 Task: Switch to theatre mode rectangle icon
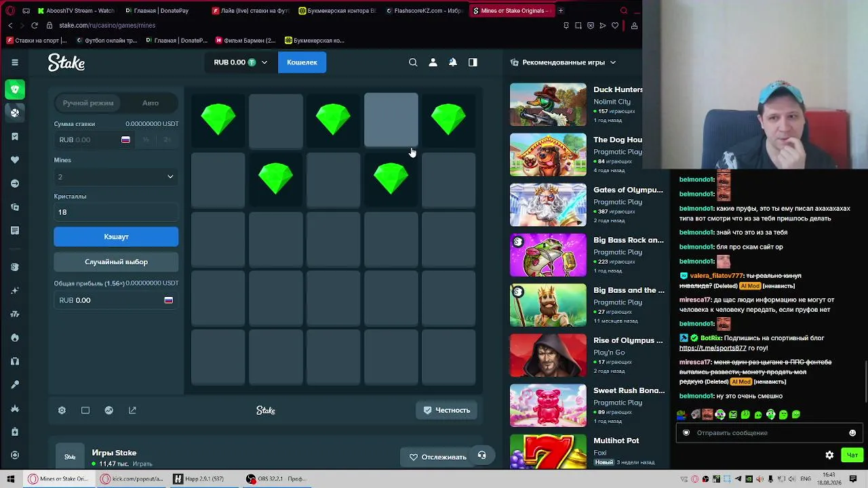click(x=85, y=410)
